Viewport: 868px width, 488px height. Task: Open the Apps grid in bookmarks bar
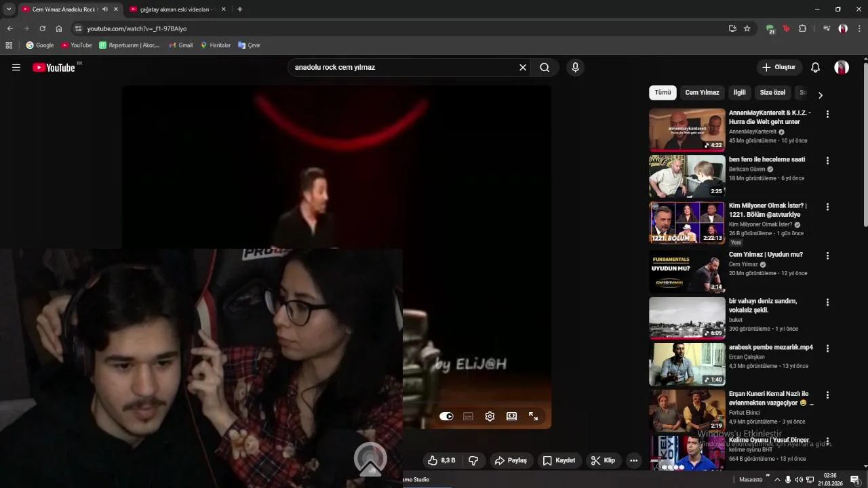9,45
